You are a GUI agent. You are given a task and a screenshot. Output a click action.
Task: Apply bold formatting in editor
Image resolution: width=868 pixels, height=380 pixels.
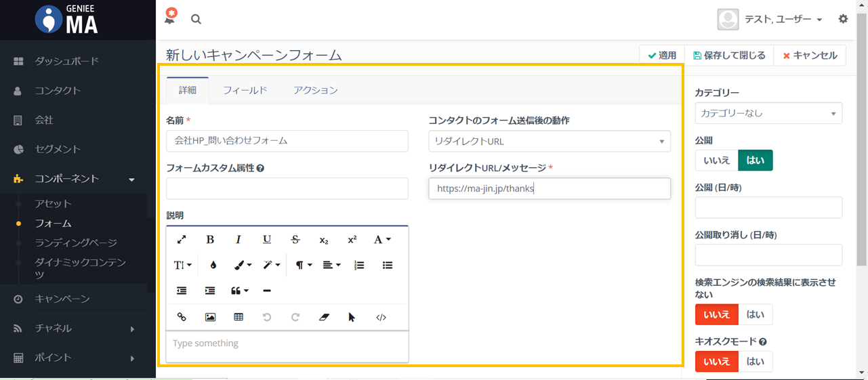click(210, 239)
